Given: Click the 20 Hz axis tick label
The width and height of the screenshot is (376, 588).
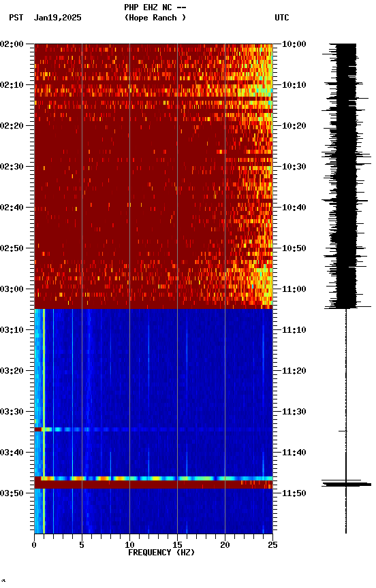Looking at the screenshot, I should [x=225, y=545].
